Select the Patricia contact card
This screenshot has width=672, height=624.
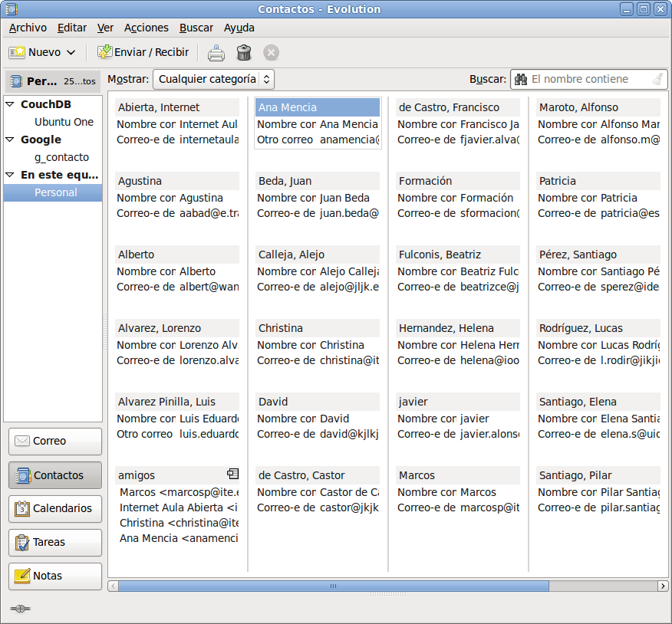tap(598, 181)
